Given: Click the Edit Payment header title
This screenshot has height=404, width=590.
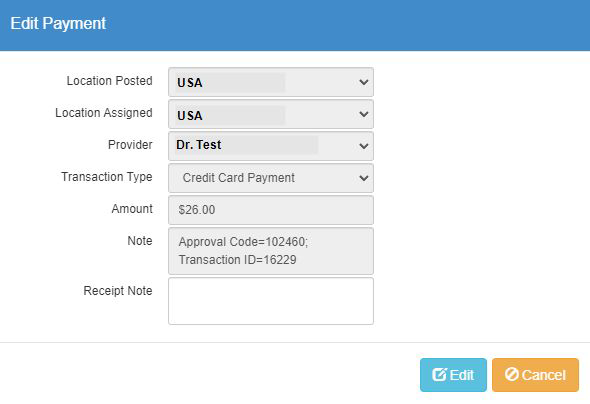Looking at the screenshot, I should coord(58,23).
